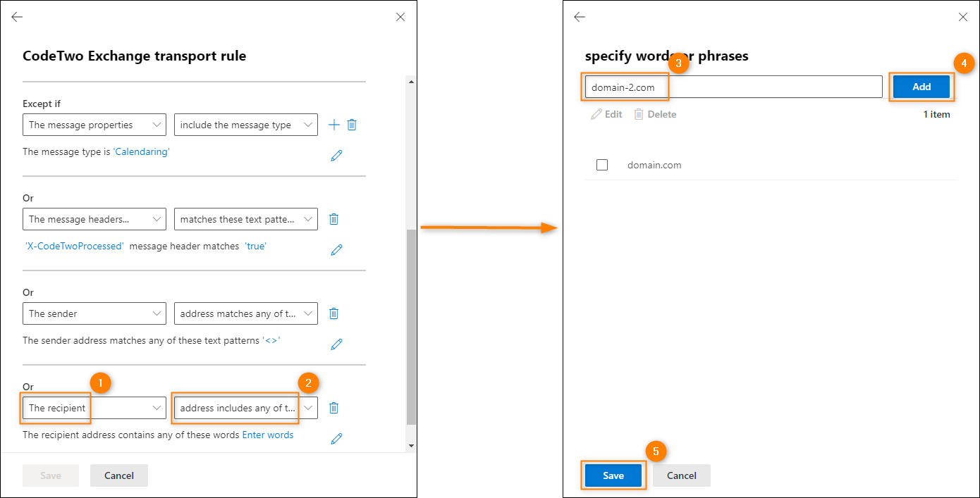Close the CodeTwo Exchange transport rule panel
Image resolution: width=980 pixels, height=498 pixels.
[x=400, y=17]
